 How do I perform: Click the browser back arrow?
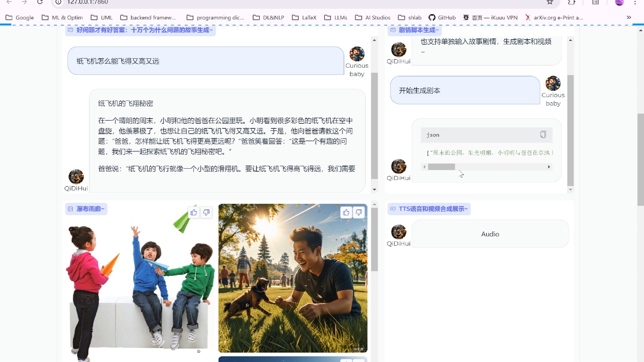[9, 2]
